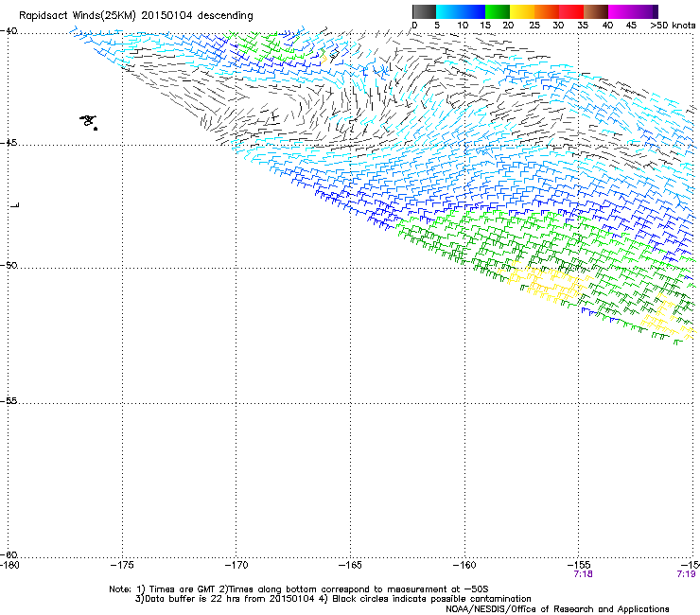This screenshot has width=700, height=615.
Task: Click the legend label '45'
Action: pyautogui.click(x=631, y=26)
